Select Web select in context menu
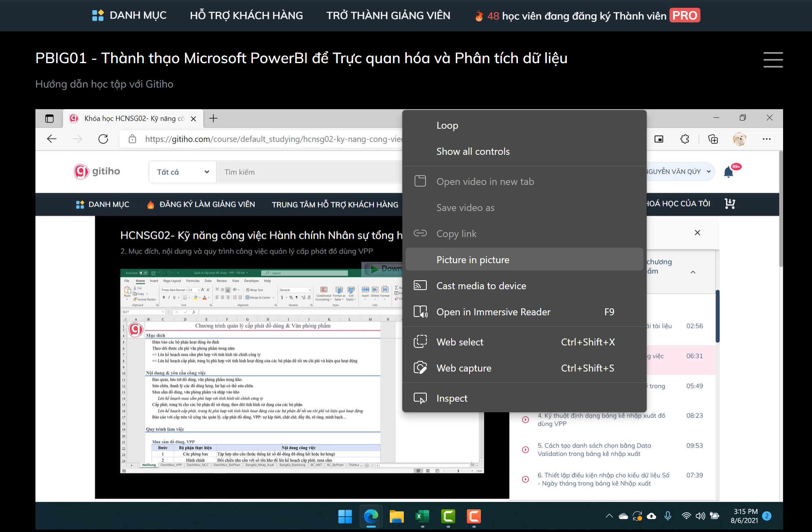Image resolution: width=812 pixels, height=532 pixels. (525, 342)
